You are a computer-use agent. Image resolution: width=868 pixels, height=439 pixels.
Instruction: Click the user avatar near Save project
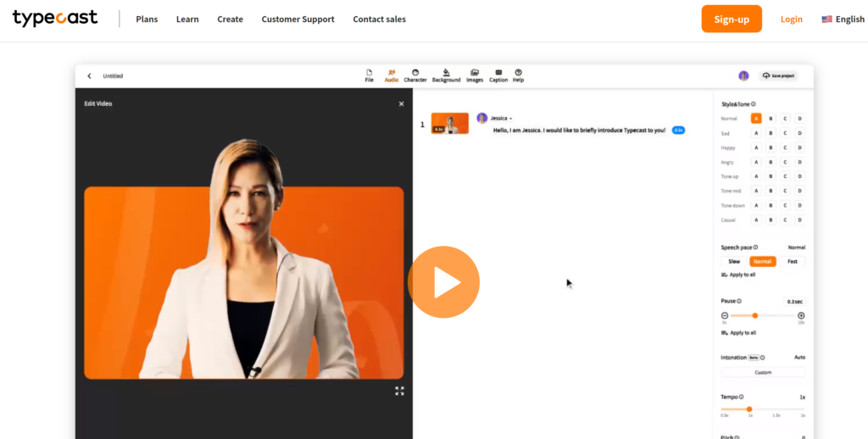coord(743,75)
